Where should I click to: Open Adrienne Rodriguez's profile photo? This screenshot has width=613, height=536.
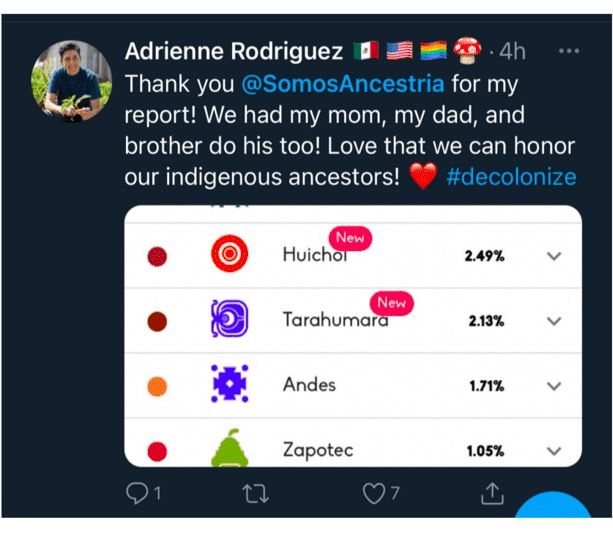72,81
